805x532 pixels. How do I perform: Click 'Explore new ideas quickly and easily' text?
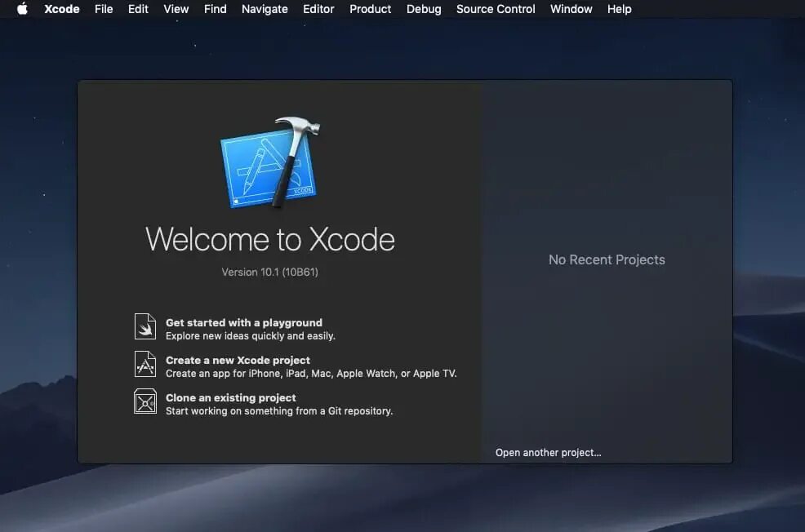251,336
